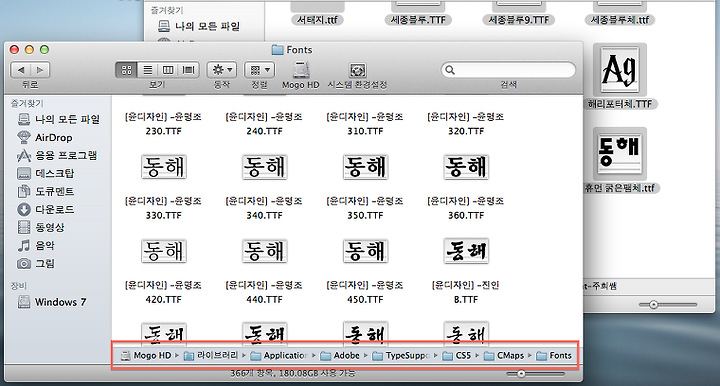Select font file icon labeled 330.TTF
Viewport: 720px width, 386px height.
tap(163, 167)
